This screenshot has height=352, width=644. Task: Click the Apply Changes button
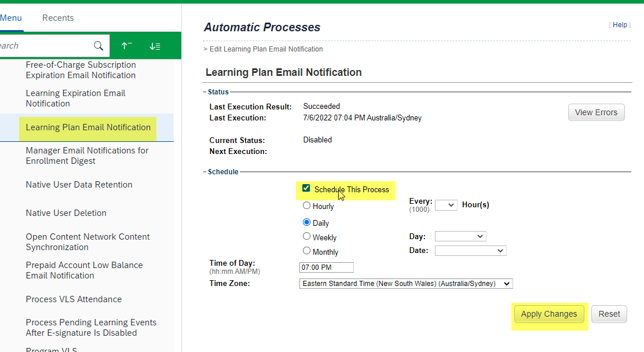[x=549, y=314]
